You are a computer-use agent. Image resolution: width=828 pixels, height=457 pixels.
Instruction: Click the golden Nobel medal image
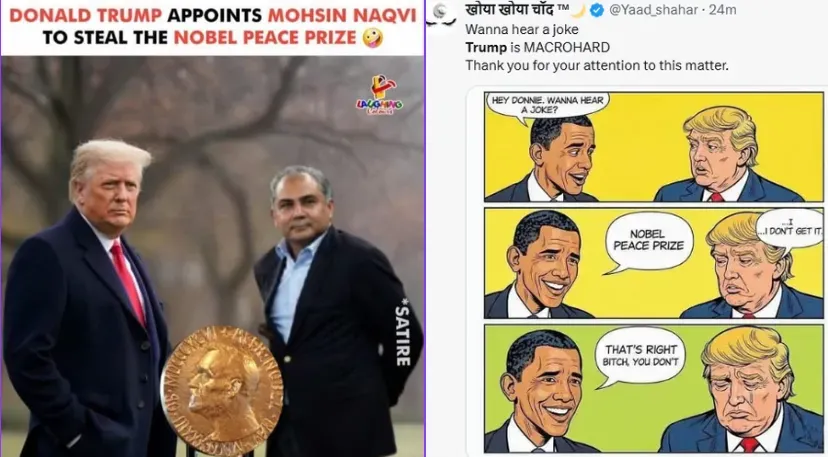[x=222, y=391]
